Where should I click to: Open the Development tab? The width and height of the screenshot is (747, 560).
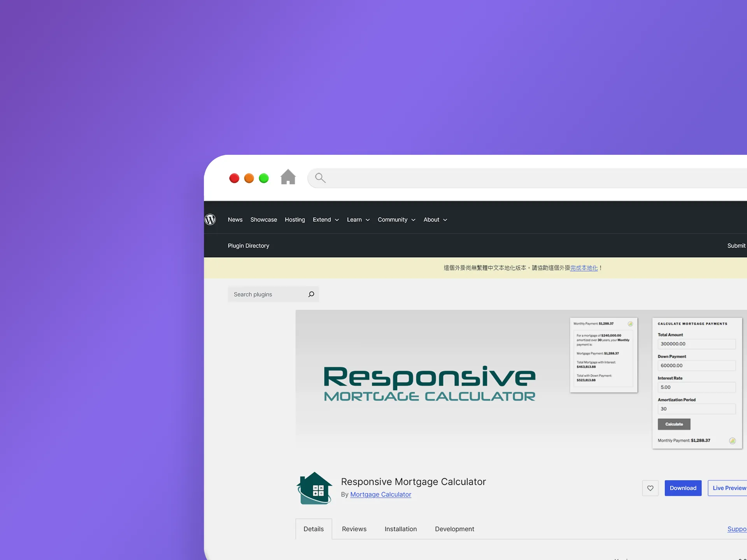point(454,529)
